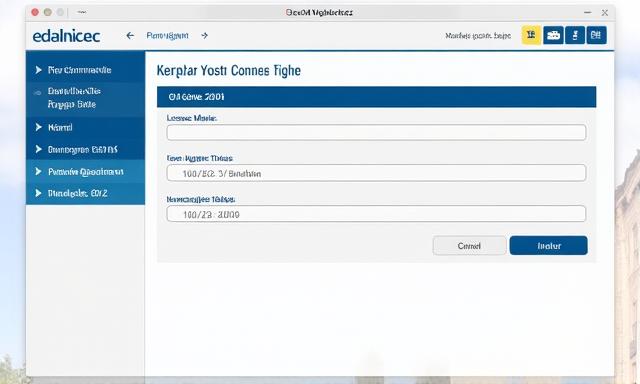Click the blue 'OA Gene 2001' section header
The height and width of the screenshot is (384, 640).
pyautogui.click(x=376, y=97)
